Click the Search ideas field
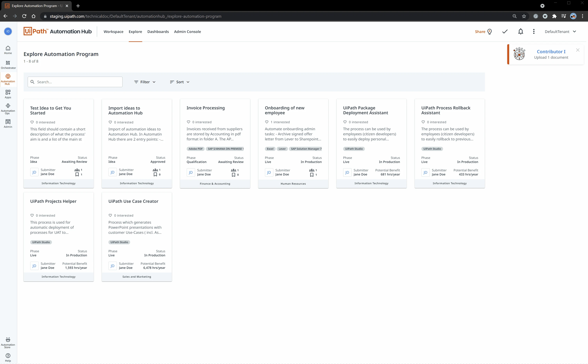Screen dimensions: 588x364 point(75,82)
